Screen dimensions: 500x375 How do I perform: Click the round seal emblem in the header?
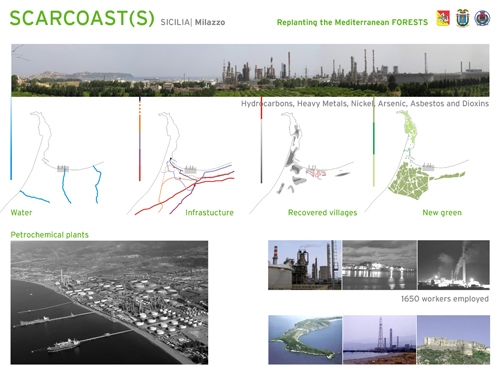482,18
